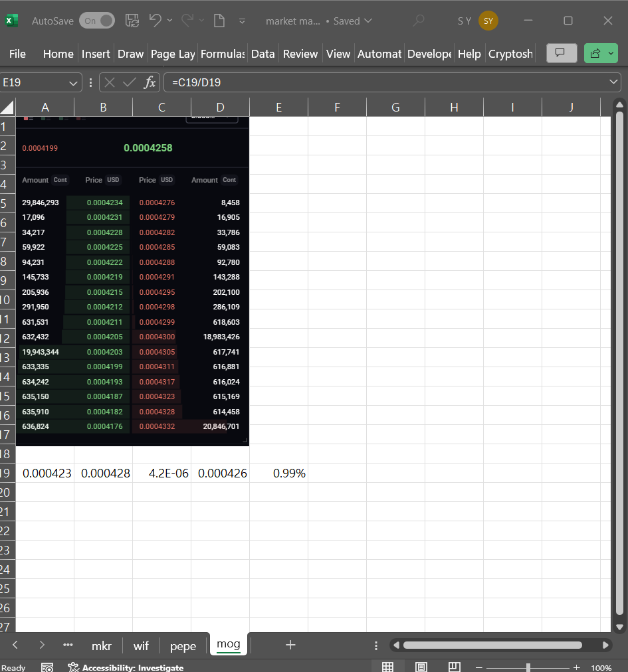Expand the file name Saved dropdown
628x672 pixels.
pos(367,21)
